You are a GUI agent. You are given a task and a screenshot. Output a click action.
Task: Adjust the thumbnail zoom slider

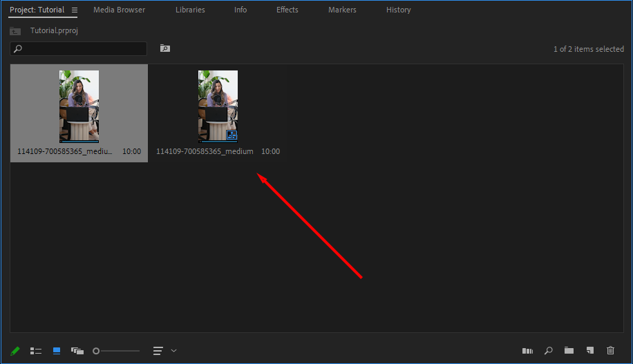pyautogui.click(x=116, y=351)
